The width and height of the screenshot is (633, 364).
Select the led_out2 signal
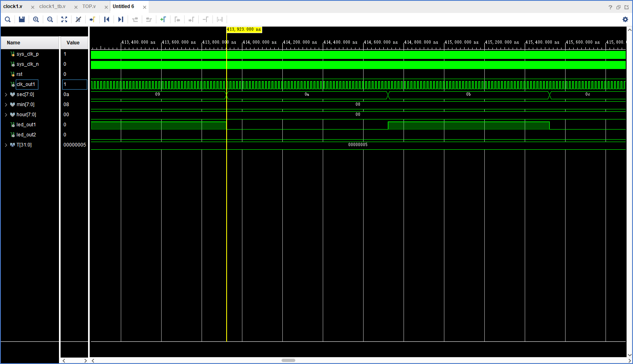coord(26,135)
